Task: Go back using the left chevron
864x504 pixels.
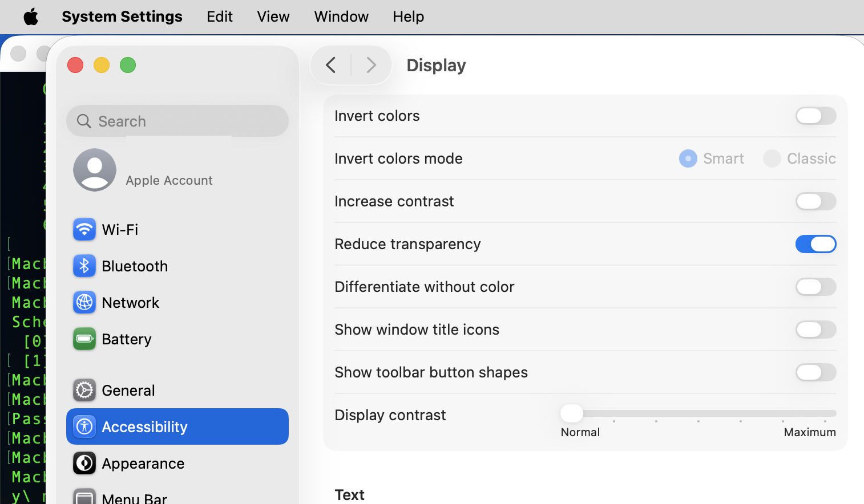Action: point(331,65)
